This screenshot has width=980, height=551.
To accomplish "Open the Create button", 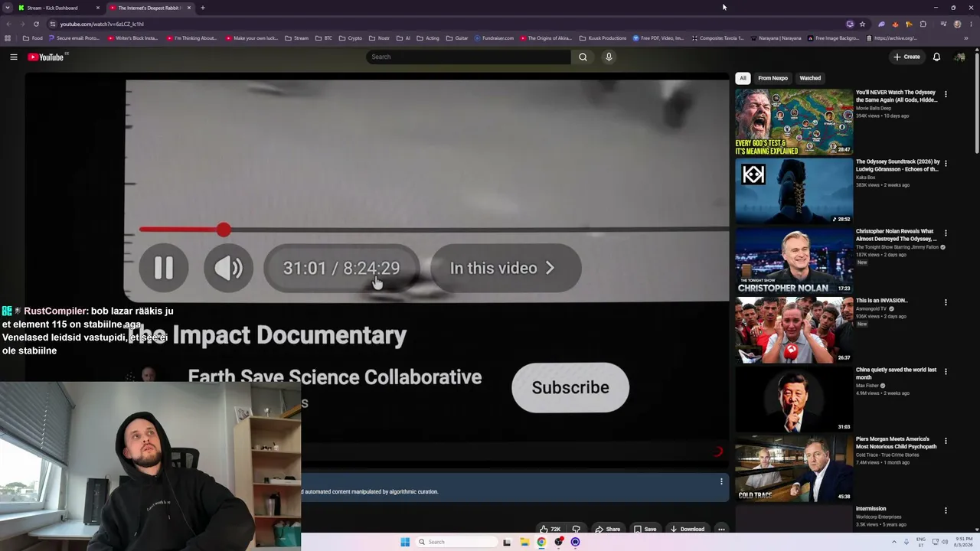I will pyautogui.click(x=906, y=57).
